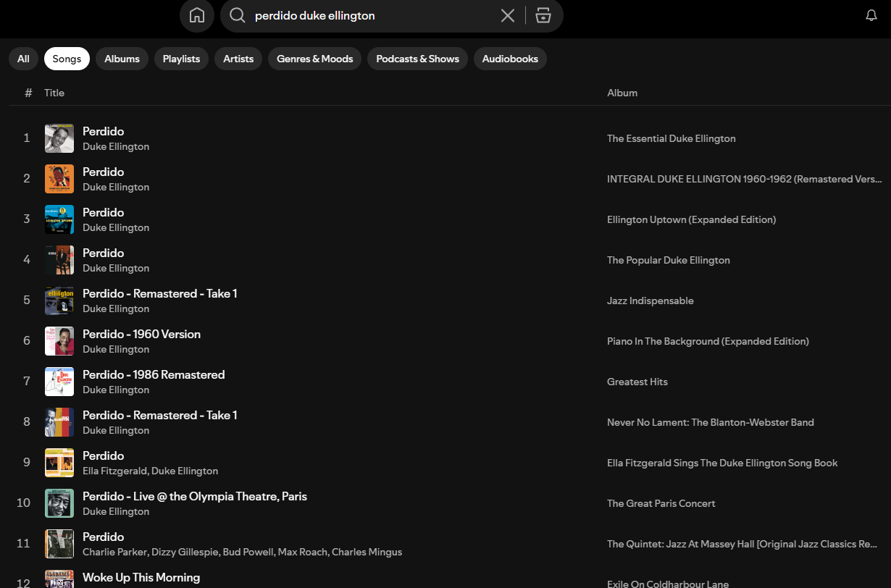
Task: Select the Artists filter chip
Action: 238,59
